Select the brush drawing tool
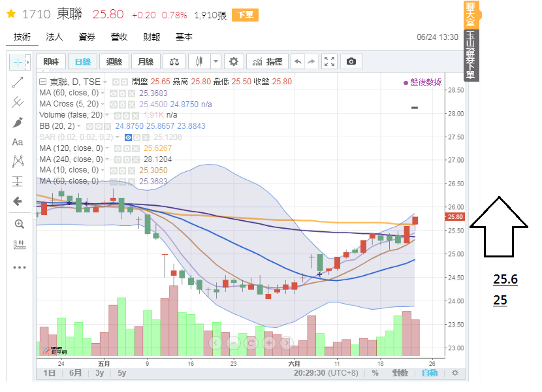Image resolution: width=542 pixels, height=392 pixels. coord(18,122)
